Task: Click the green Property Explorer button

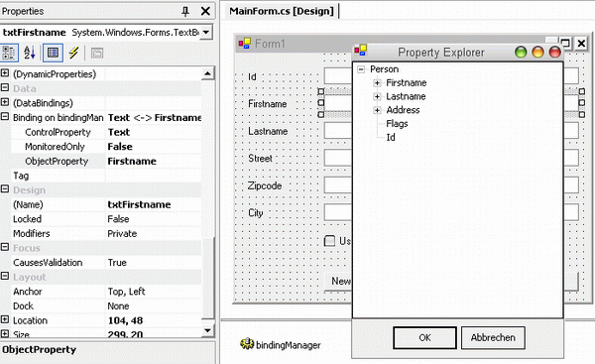Action: coord(521,52)
